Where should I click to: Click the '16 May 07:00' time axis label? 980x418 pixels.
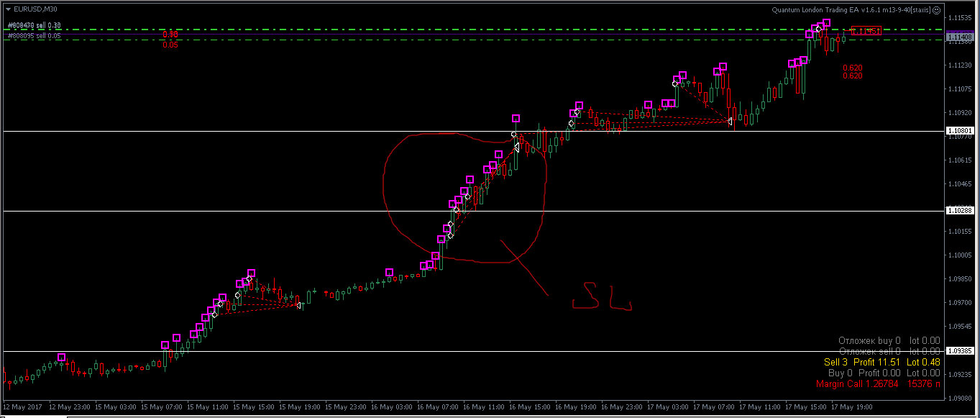[x=436, y=406]
